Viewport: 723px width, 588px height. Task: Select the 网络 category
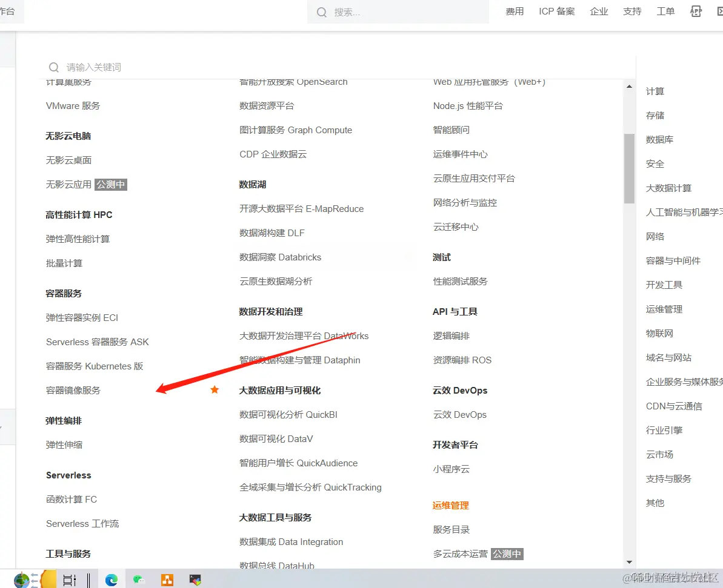tap(655, 236)
